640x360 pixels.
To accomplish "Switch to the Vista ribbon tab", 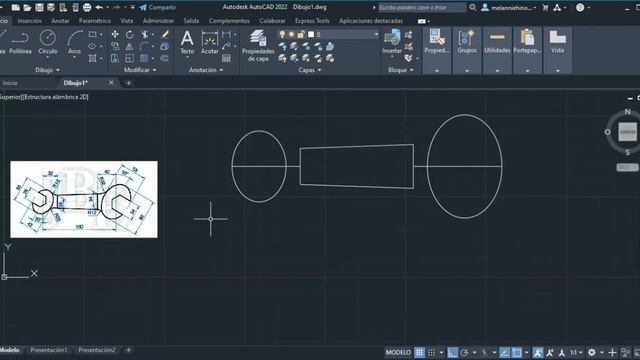I will pyautogui.click(x=127, y=21).
